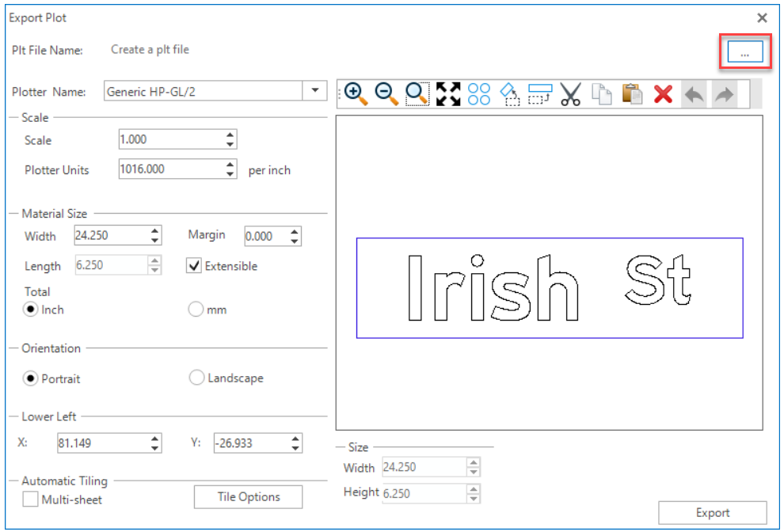The width and height of the screenshot is (784, 532).
Task: Close the Export Plot dialog
Action: [x=762, y=18]
